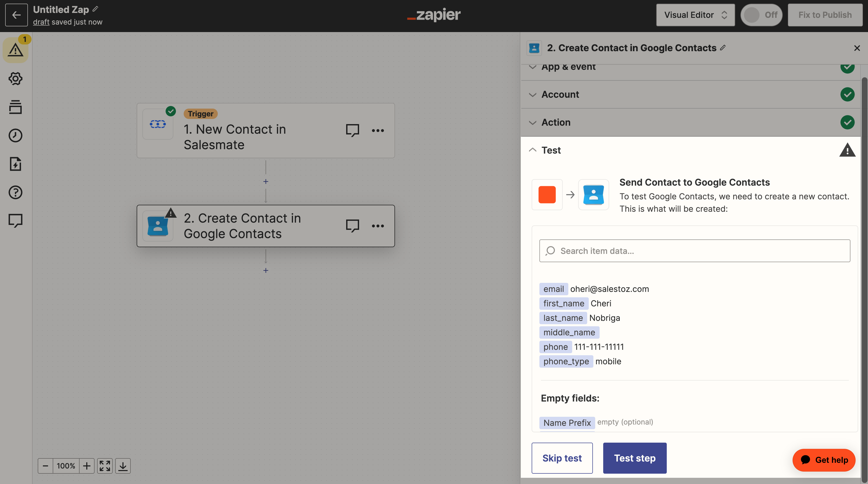Open the three-dot menu on the Salesmate trigger

pyautogui.click(x=378, y=131)
